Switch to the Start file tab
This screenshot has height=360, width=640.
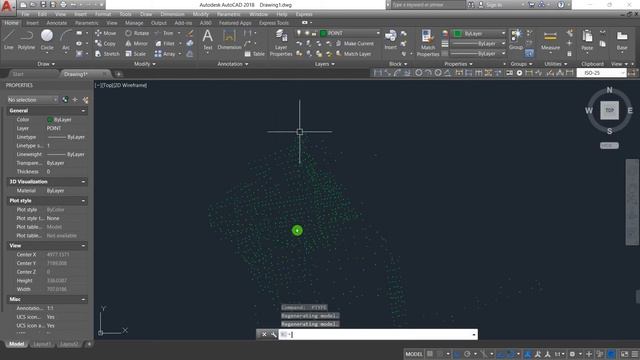pos(18,74)
